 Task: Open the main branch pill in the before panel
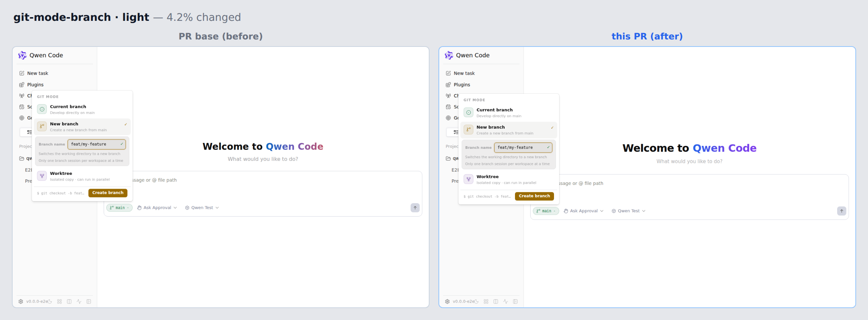point(119,208)
